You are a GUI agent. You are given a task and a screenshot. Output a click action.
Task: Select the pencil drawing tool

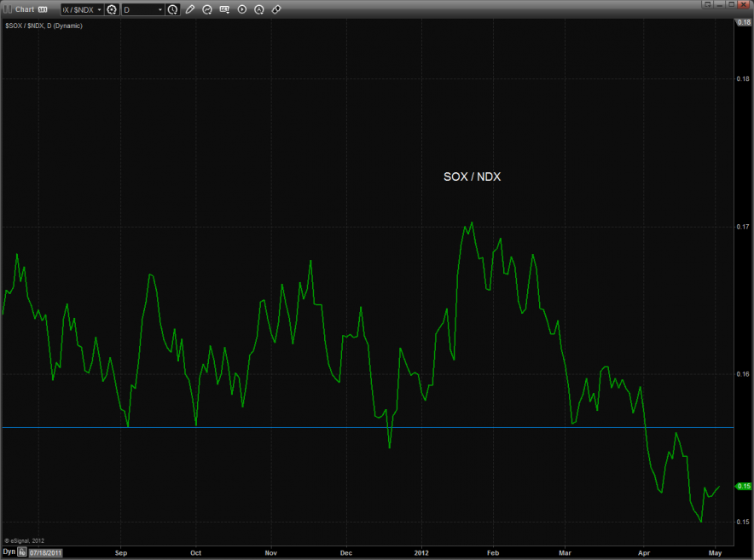[190, 9]
